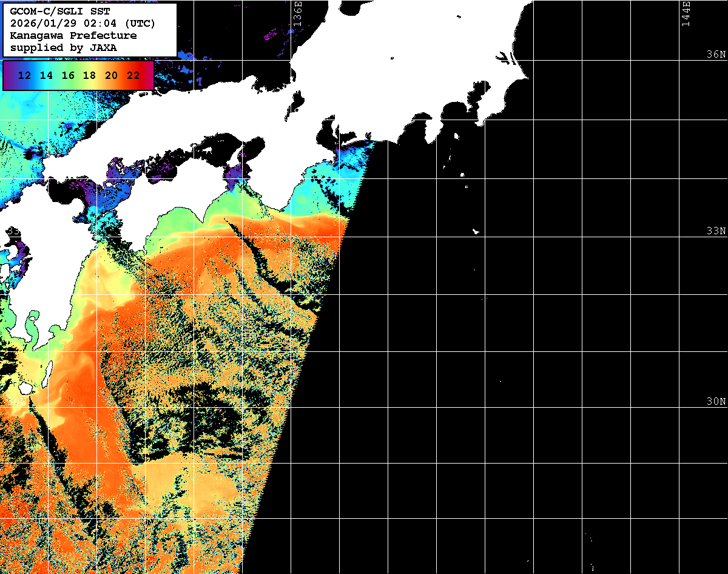Image resolution: width=728 pixels, height=574 pixels.
Task: Choose the 22 value on temperature scale
Action: 132,76
